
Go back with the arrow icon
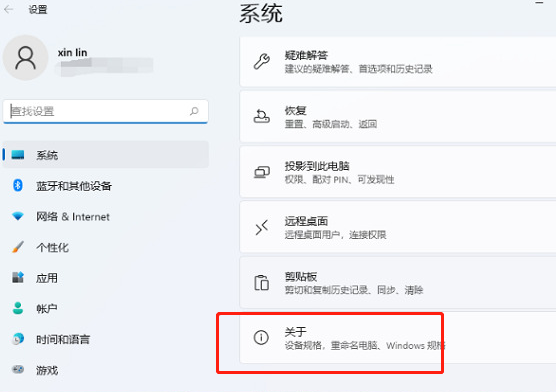[x=9, y=10]
